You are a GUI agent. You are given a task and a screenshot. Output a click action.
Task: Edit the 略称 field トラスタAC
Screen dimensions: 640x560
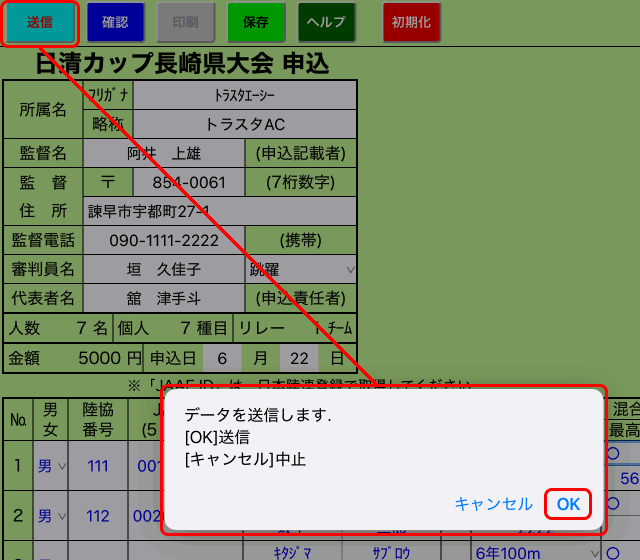[x=245, y=124]
